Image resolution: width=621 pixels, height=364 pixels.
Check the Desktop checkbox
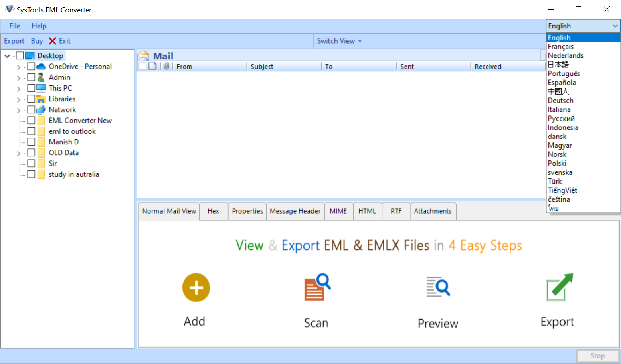click(x=20, y=56)
